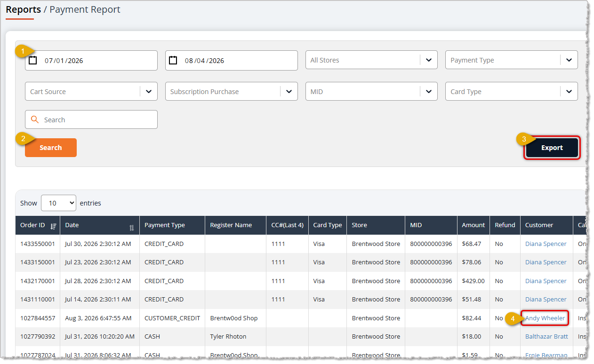Click the Store column header
The width and height of the screenshot is (594, 364).
[376, 225]
